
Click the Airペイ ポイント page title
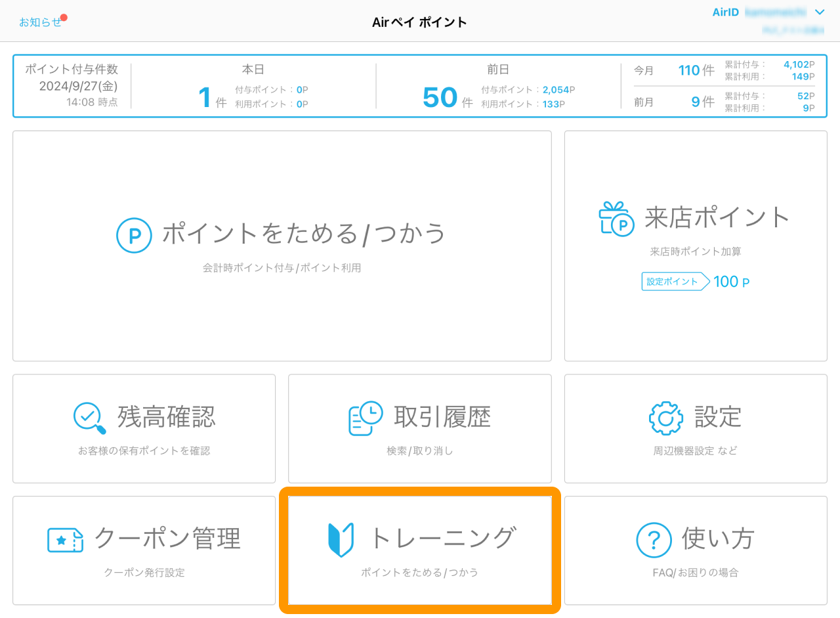(x=420, y=22)
